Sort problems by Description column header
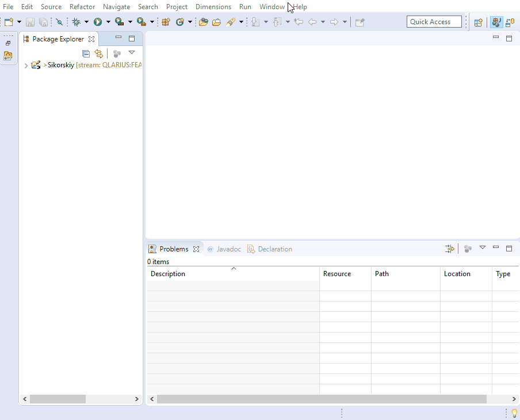The height and width of the screenshot is (420, 520). [x=168, y=274]
